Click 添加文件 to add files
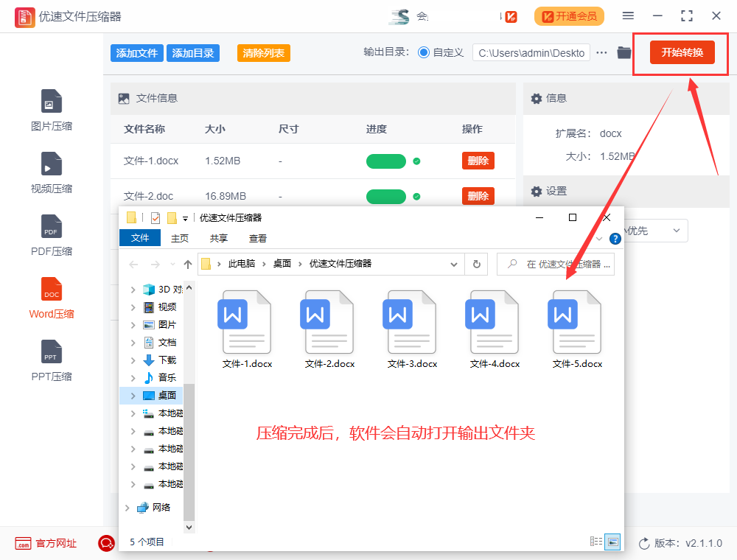 click(x=137, y=53)
